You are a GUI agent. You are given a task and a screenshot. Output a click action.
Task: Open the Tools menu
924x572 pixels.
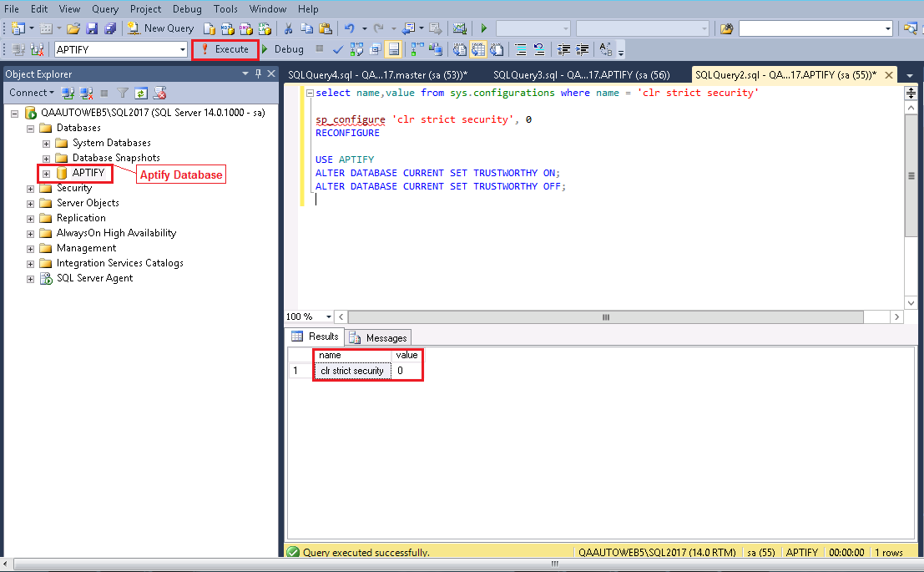225,9
